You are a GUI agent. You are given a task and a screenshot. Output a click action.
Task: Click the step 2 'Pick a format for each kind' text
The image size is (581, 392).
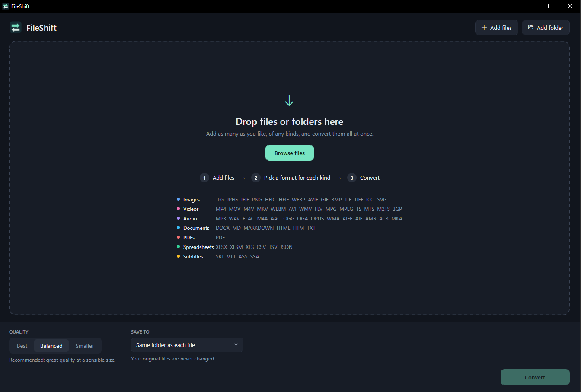click(x=297, y=178)
